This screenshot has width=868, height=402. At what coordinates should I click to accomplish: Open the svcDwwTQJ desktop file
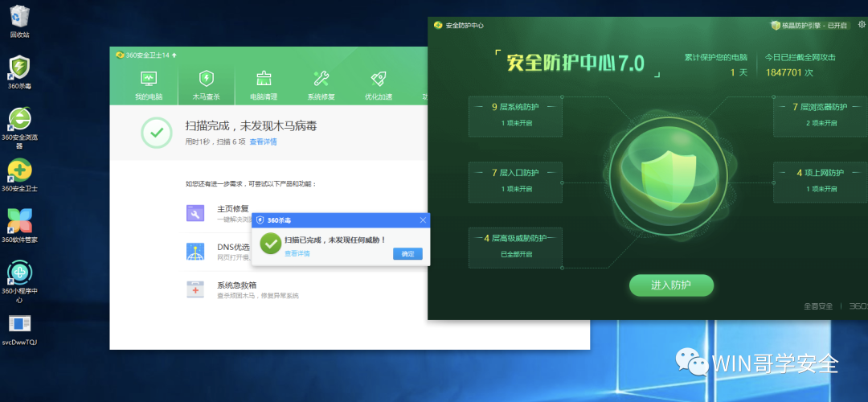(x=19, y=328)
